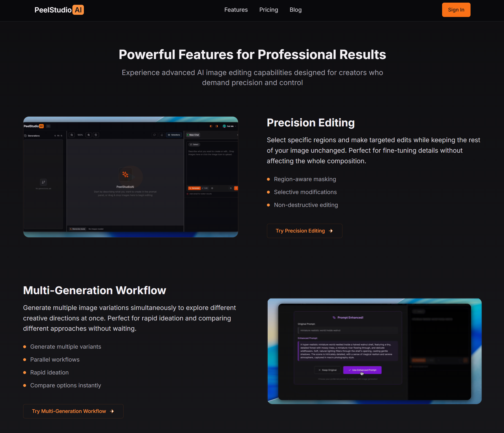Select the lasso tool icon in demo toolbar
This screenshot has height=433, width=504.
[x=154, y=135]
